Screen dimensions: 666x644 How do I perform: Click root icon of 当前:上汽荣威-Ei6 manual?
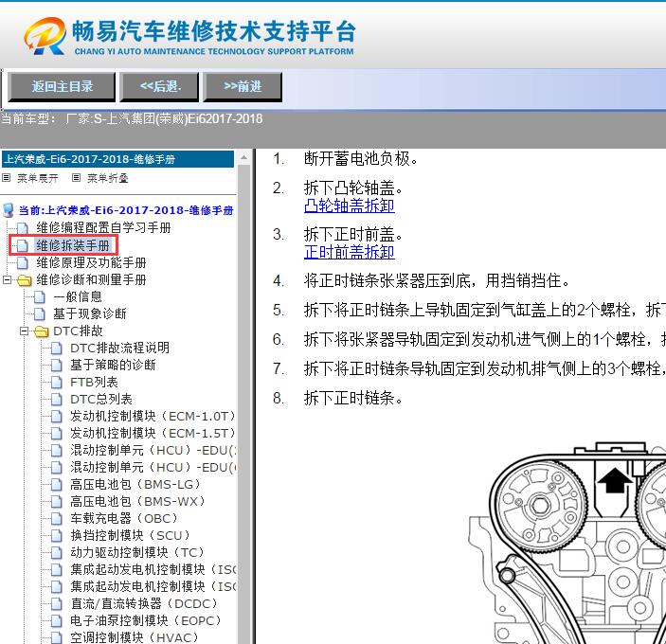(9, 210)
